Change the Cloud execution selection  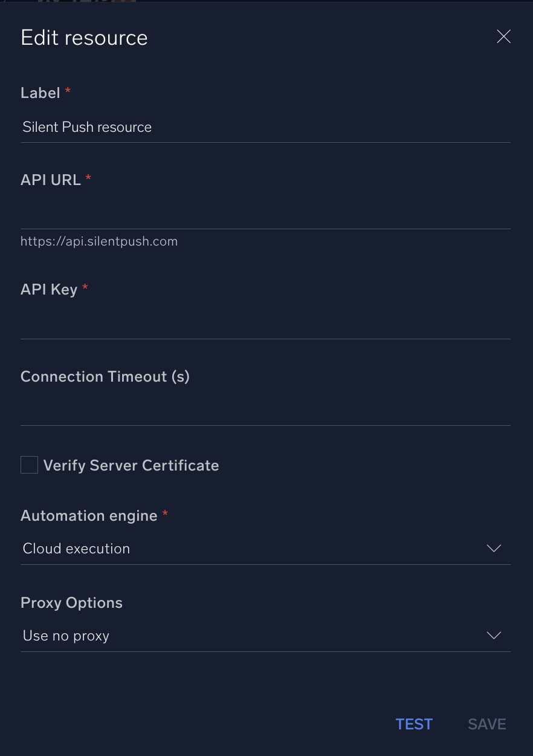[x=266, y=549]
